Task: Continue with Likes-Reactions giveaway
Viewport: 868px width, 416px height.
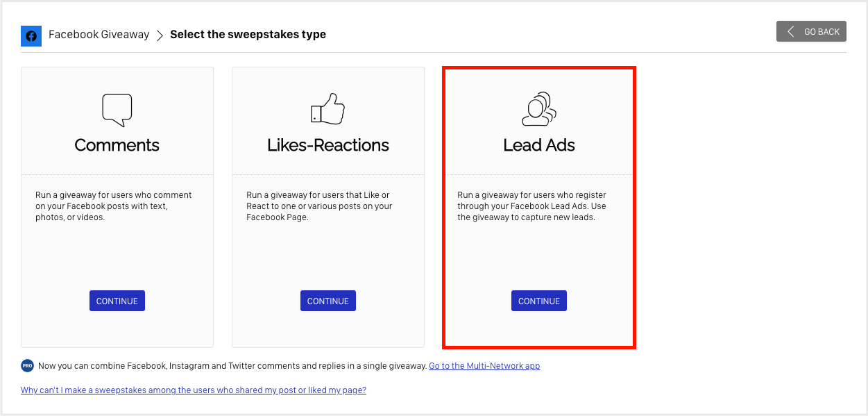Action: (x=328, y=301)
